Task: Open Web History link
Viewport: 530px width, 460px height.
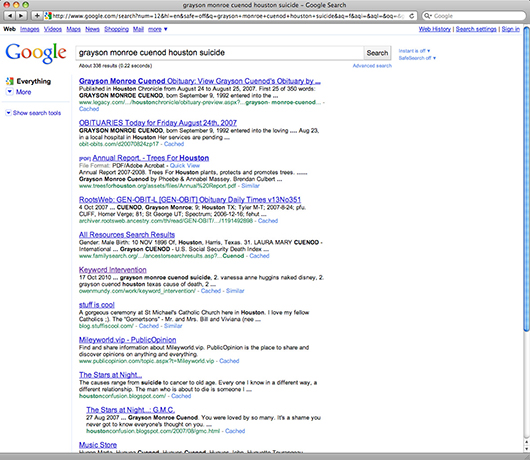Action: click(x=435, y=29)
